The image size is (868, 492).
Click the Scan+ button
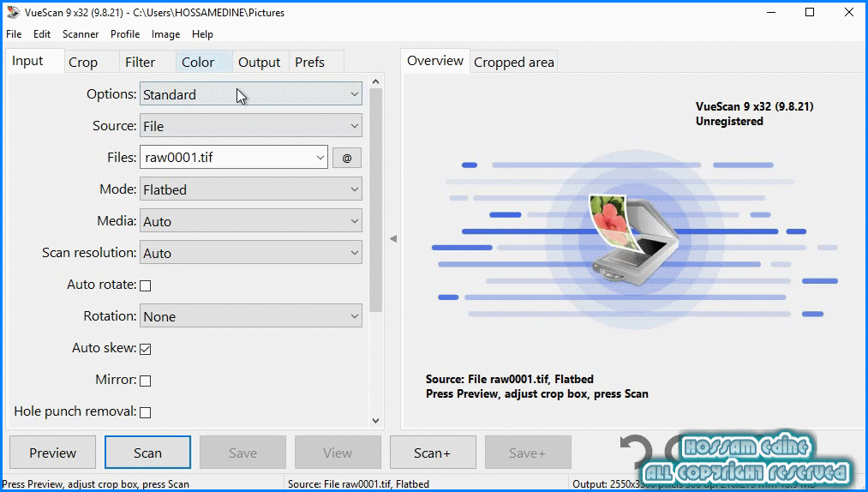click(433, 453)
